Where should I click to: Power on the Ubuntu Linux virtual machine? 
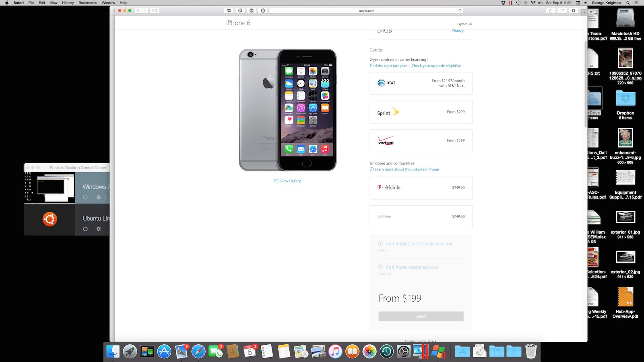[85, 229]
